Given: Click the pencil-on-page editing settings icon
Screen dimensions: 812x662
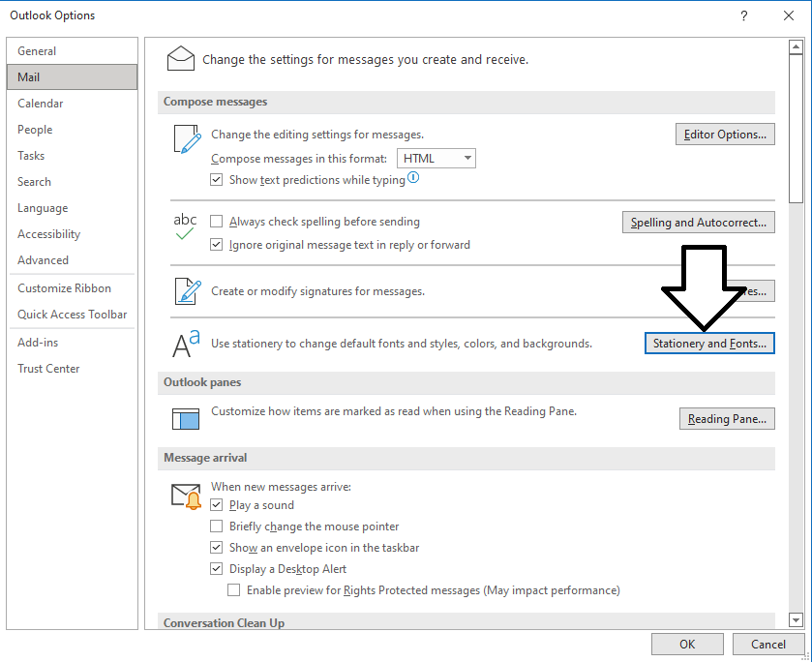Looking at the screenshot, I should tap(188, 138).
